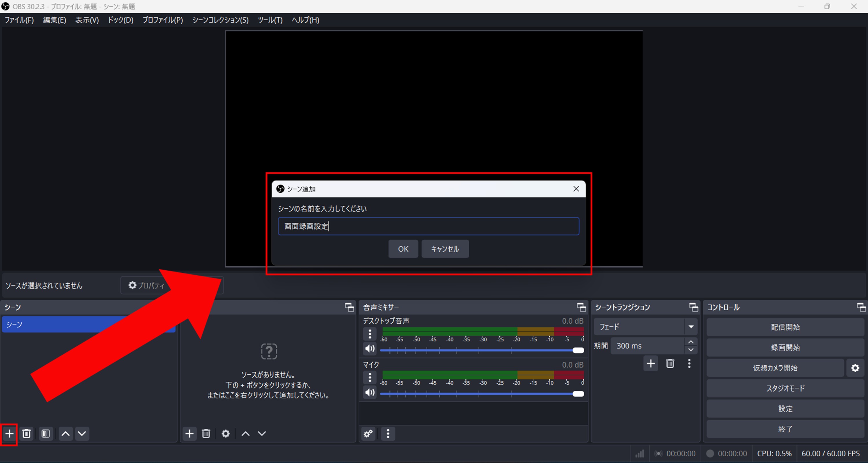Click the add scene plus icon

click(10, 433)
